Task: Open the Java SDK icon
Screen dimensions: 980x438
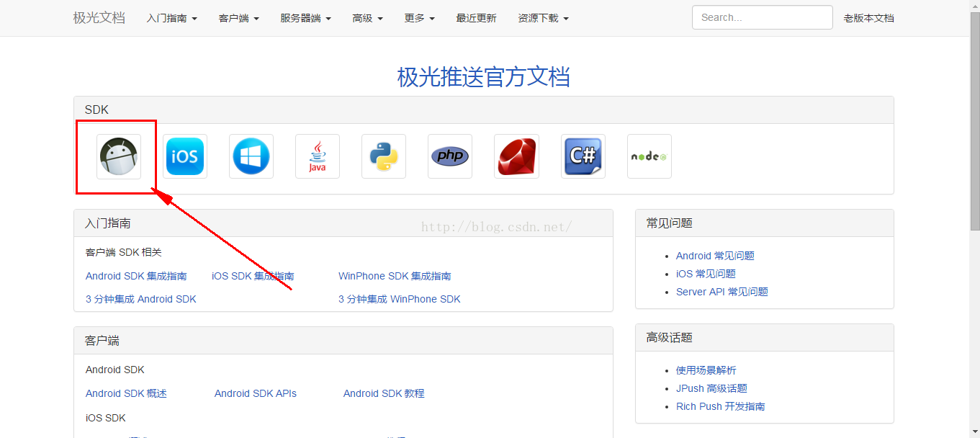Action: pos(318,156)
